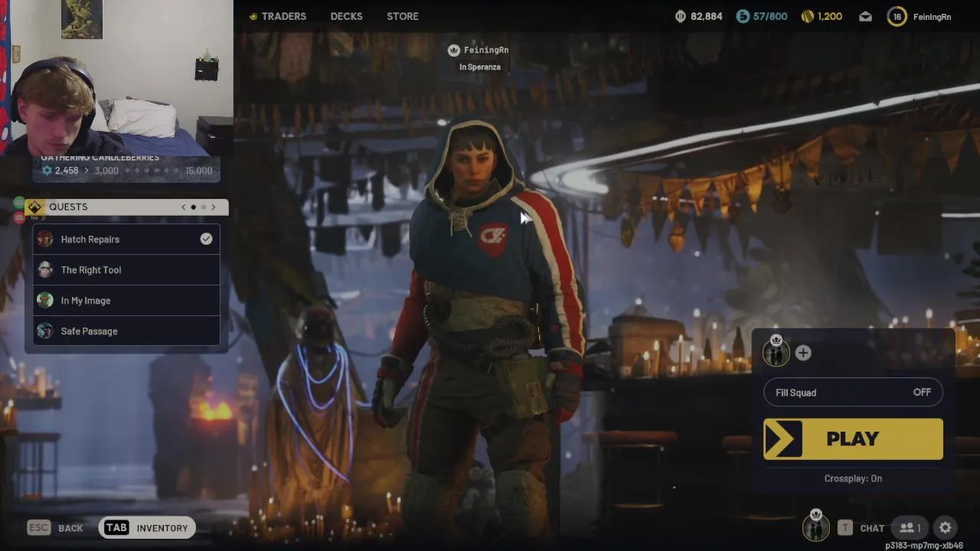The image size is (980, 551).
Task: Click the "In Speranza" status text
Action: click(480, 67)
